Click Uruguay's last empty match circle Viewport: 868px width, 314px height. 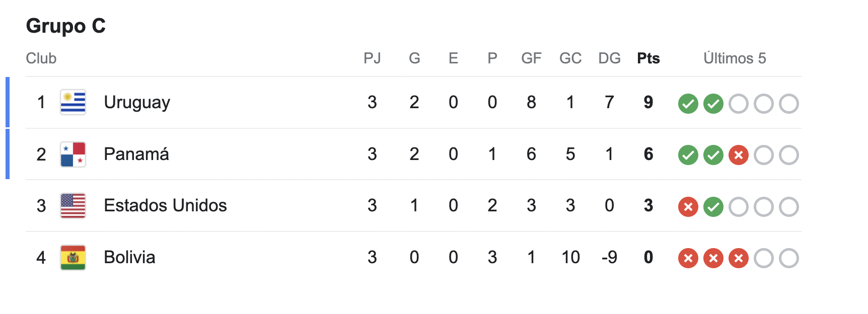[x=788, y=104]
